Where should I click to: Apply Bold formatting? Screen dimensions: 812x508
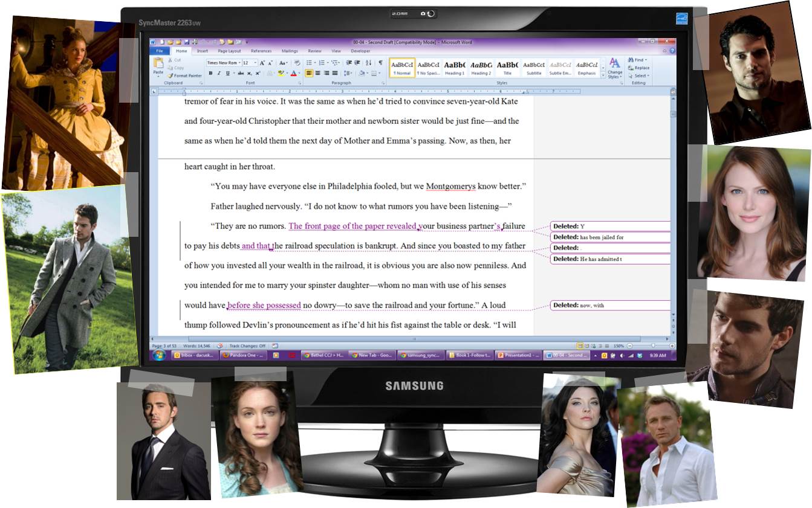[x=210, y=73]
